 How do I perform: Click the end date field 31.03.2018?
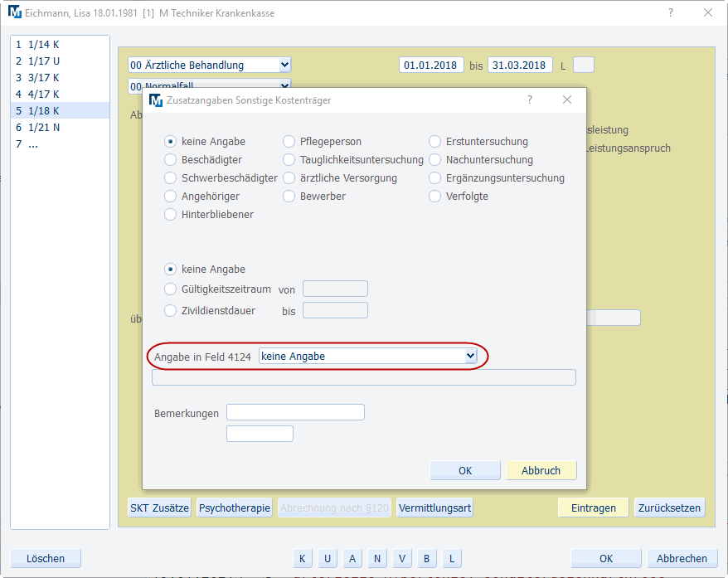point(520,65)
